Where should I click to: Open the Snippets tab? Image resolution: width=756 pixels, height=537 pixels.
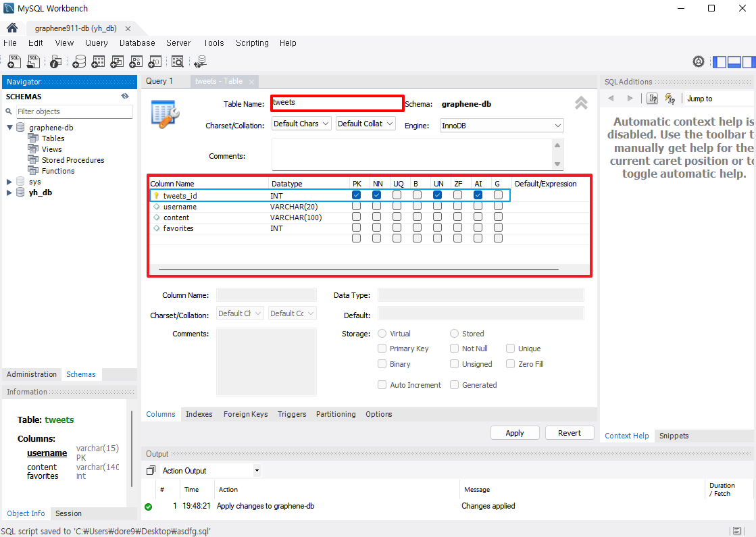click(x=674, y=435)
